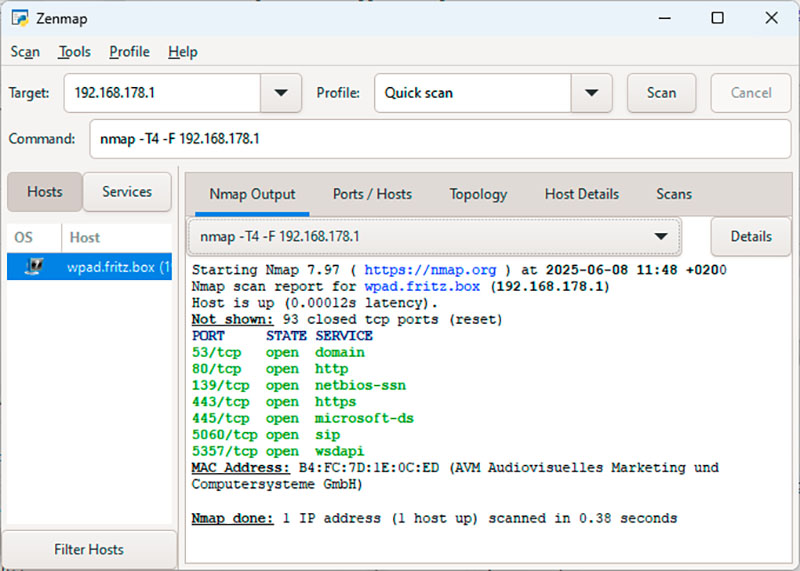
Task: Click the PORT column heading in output
Action: (208, 336)
